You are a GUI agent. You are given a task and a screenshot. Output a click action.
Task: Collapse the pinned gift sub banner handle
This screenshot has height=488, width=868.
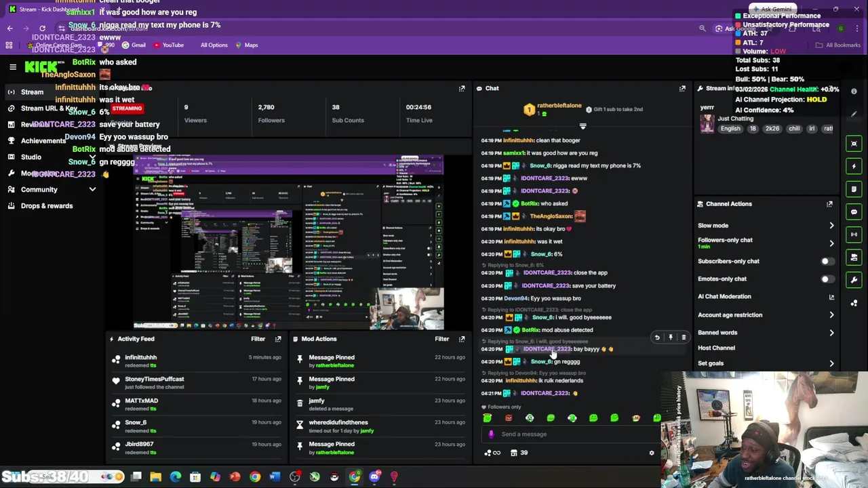[583, 126]
